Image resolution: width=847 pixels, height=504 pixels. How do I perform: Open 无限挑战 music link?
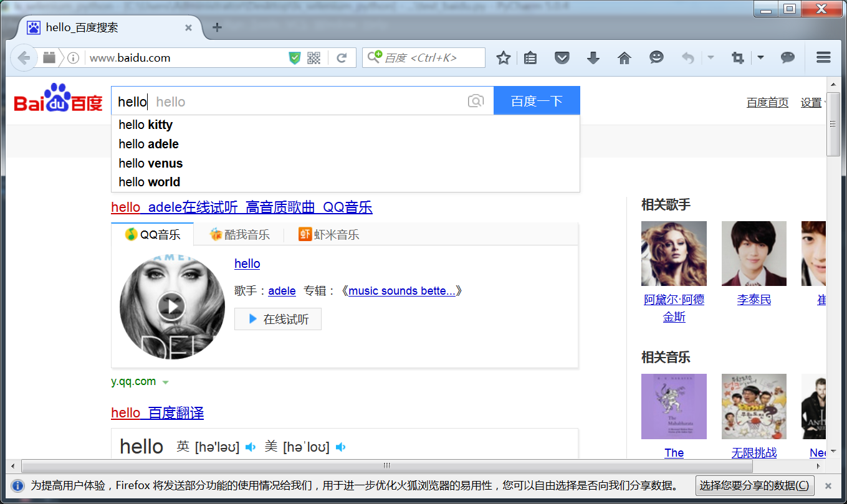[x=754, y=453]
